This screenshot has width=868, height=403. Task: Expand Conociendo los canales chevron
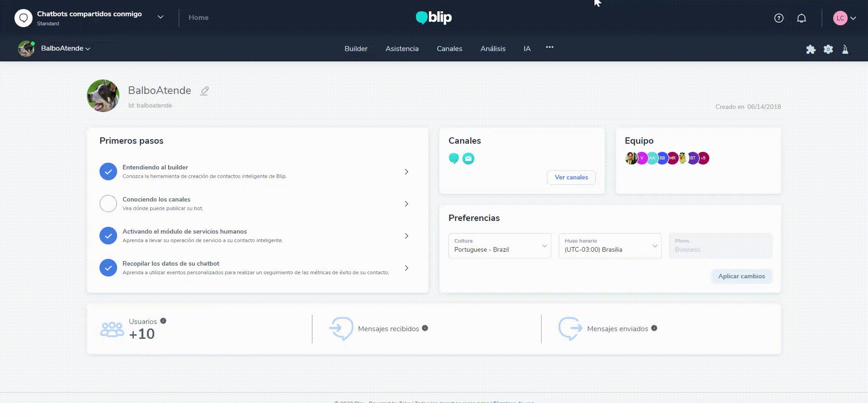(406, 204)
